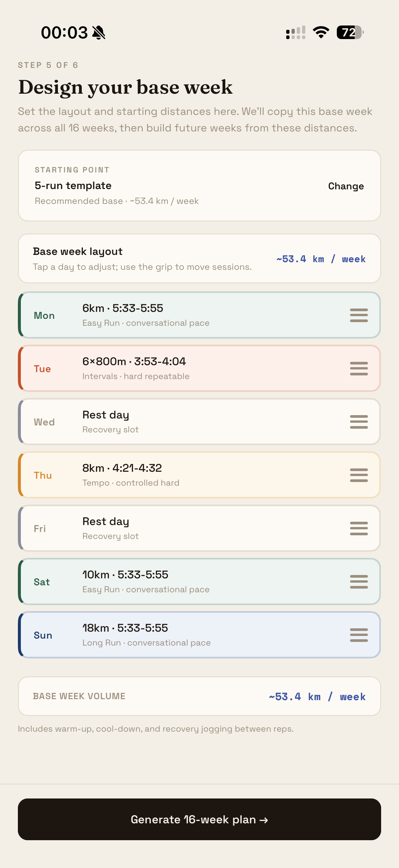This screenshot has width=399, height=868.
Task: Change the 5-run template starting point
Action: [346, 186]
